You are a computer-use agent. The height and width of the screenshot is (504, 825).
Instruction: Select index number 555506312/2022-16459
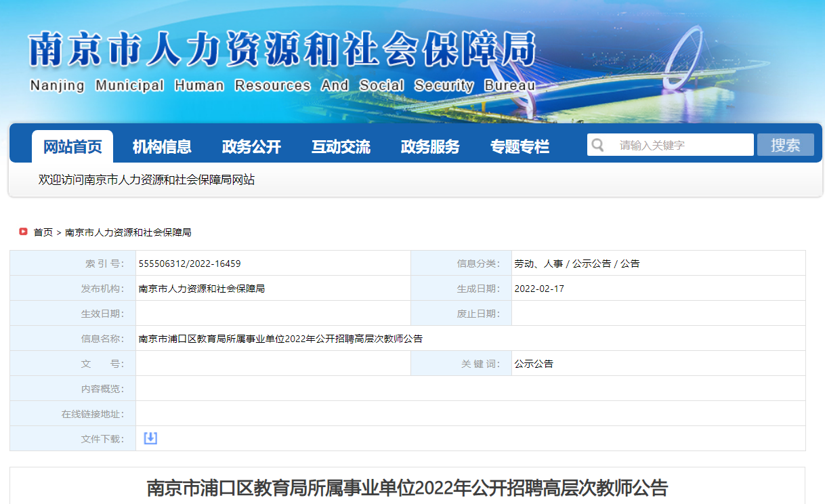(x=190, y=264)
